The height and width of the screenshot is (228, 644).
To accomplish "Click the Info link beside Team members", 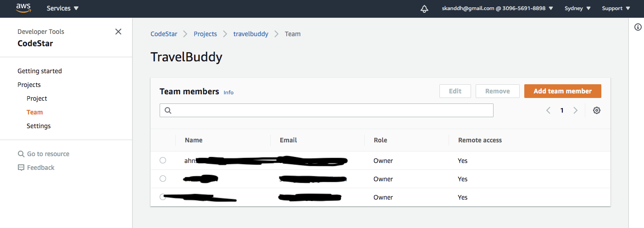I will pyautogui.click(x=228, y=92).
